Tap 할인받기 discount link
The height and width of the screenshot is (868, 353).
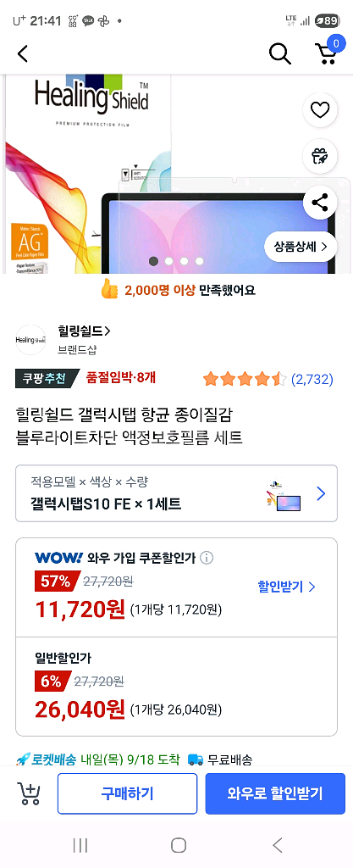pyautogui.click(x=286, y=587)
